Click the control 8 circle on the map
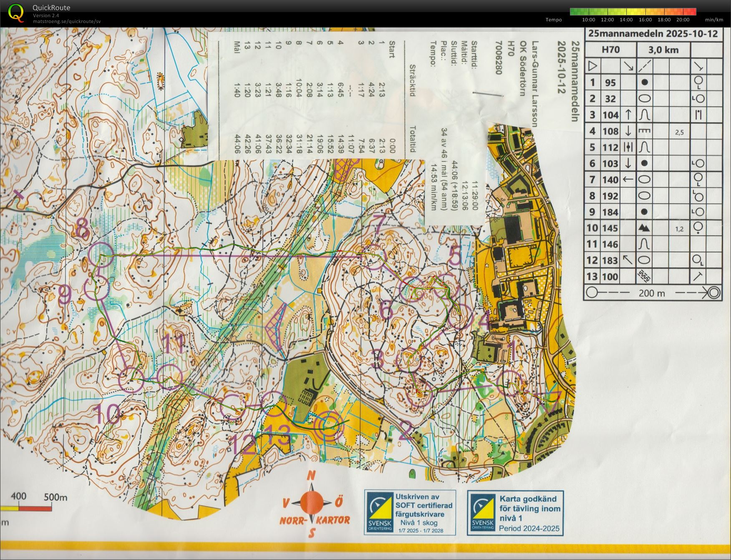The width and height of the screenshot is (731, 560). pyautogui.click(x=101, y=255)
